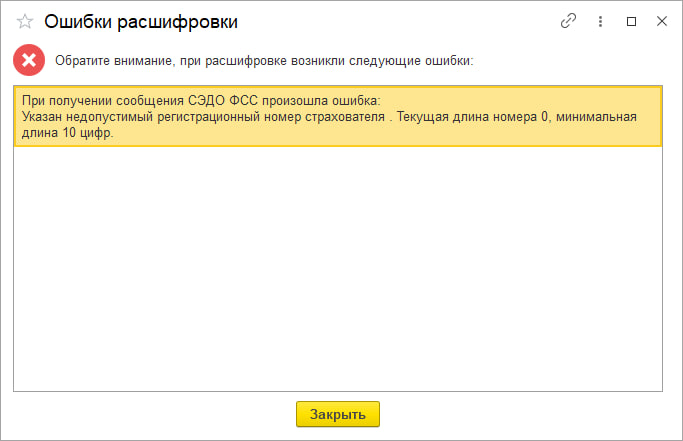The image size is (683, 441).
Task: Click the 'Ошибки расшифровки' window title
Action: click(141, 22)
